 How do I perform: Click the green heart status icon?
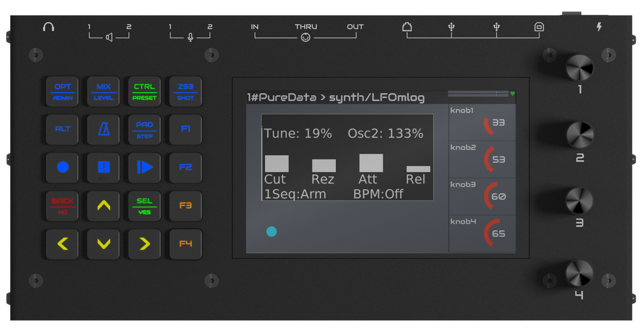click(512, 93)
